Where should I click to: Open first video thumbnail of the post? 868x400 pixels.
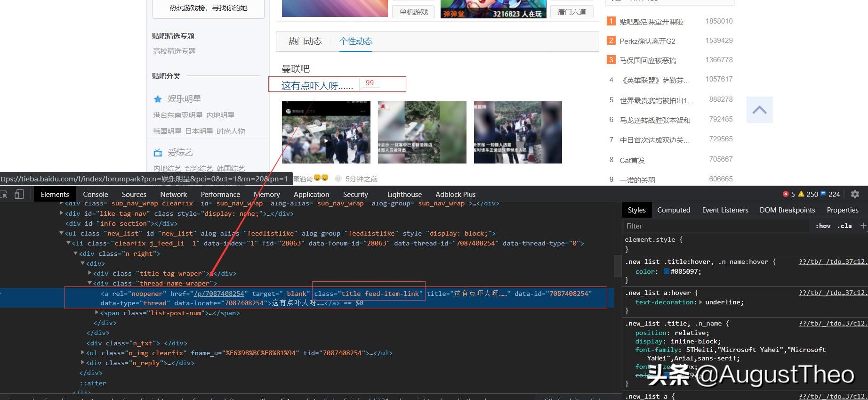(326, 132)
